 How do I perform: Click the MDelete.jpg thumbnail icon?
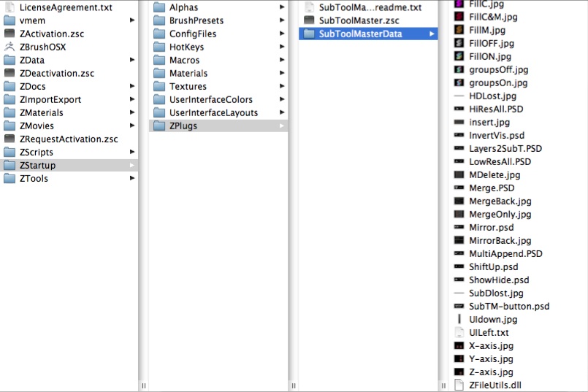click(459, 174)
